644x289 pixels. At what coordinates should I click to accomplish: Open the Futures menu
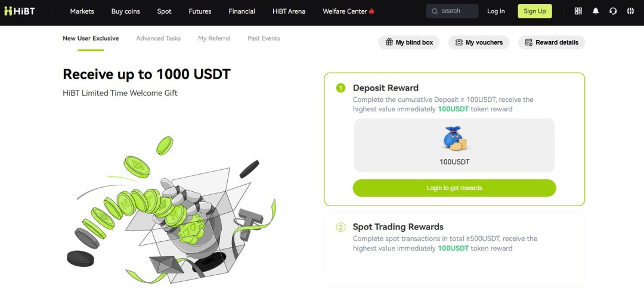[200, 11]
